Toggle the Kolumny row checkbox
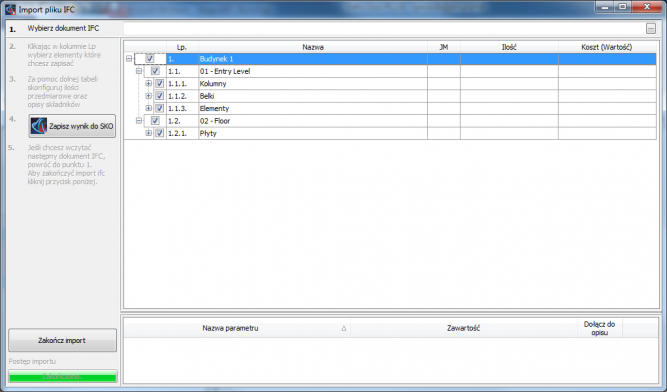The height and width of the screenshot is (392, 667). [160, 83]
